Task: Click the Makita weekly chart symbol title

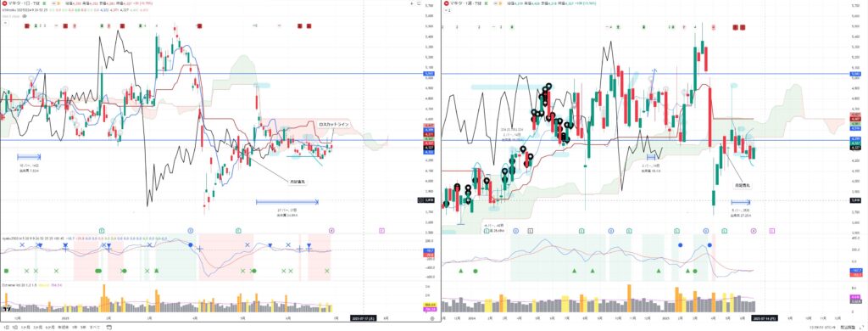Action: coord(466,3)
